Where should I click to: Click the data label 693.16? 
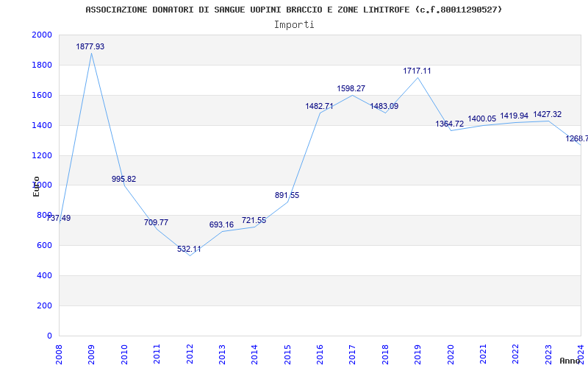tap(221, 225)
